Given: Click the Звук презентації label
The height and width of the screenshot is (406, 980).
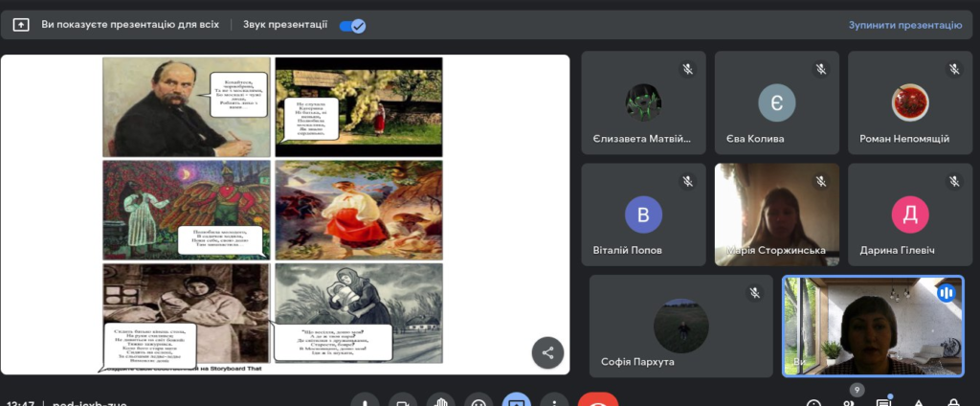Looking at the screenshot, I should pos(285,25).
